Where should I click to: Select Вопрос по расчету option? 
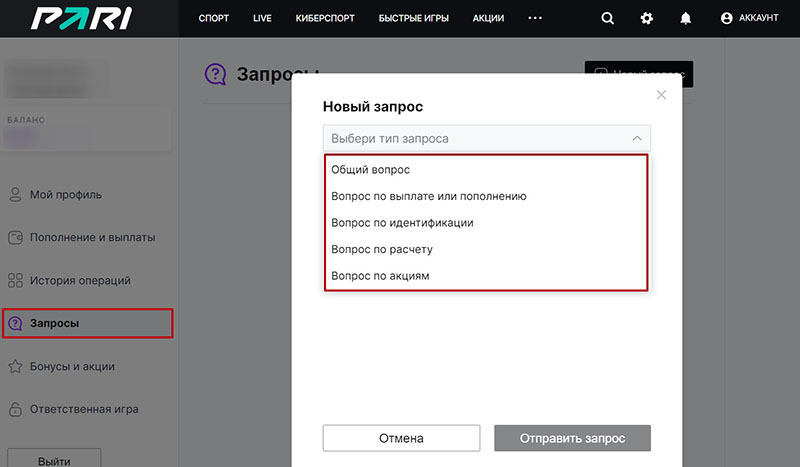click(486, 249)
